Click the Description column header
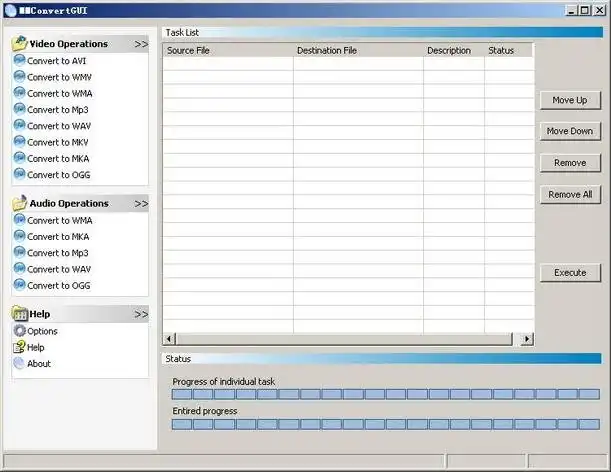This screenshot has width=611, height=472. coord(454,50)
